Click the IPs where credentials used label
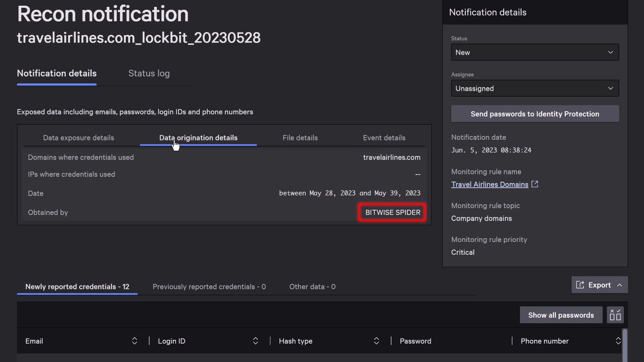Screen dimensions: 644x362 (71, 174)
